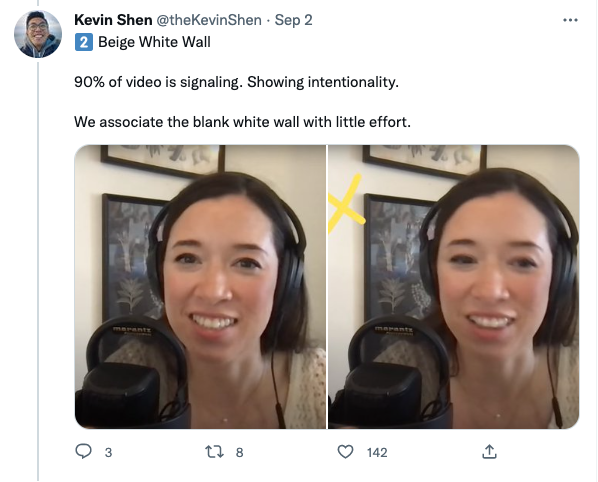Click the reply count 3
This screenshot has height=482, width=598.
click(108, 452)
